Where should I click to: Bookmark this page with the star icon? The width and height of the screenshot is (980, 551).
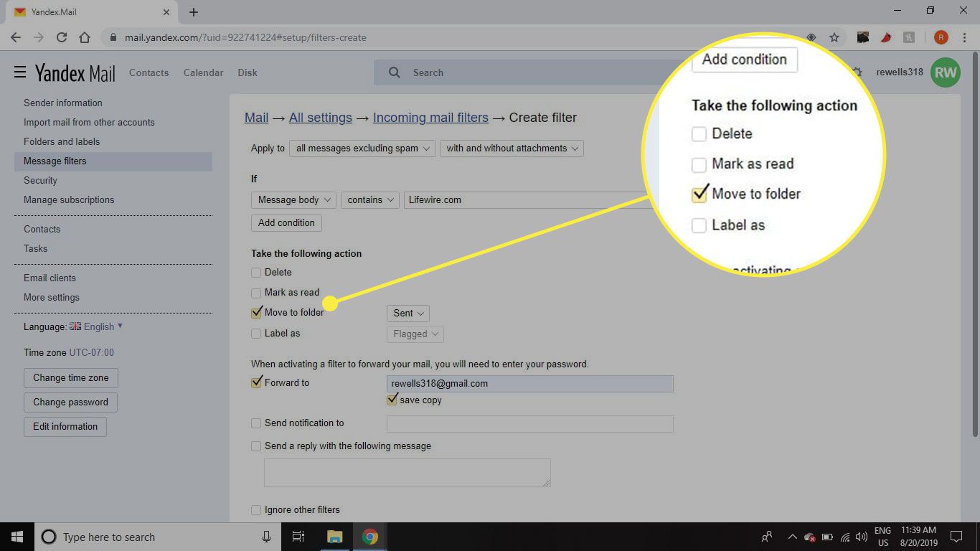click(834, 37)
